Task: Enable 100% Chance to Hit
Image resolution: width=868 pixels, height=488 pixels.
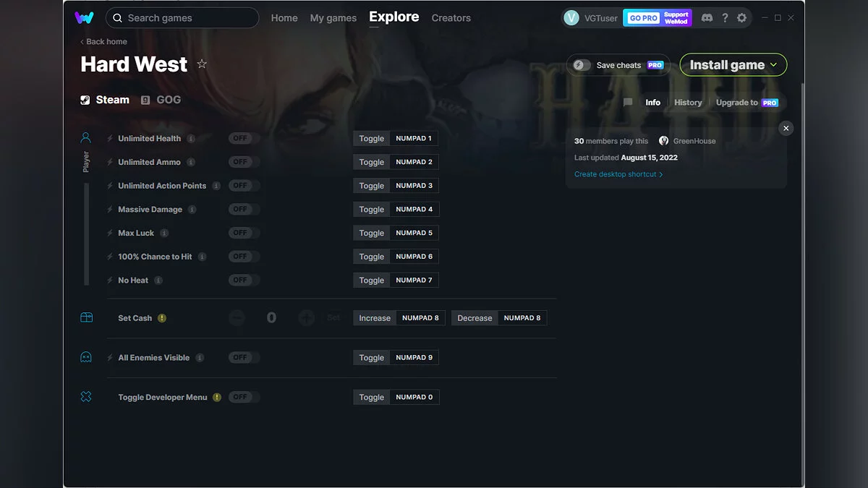Action: [x=244, y=257]
